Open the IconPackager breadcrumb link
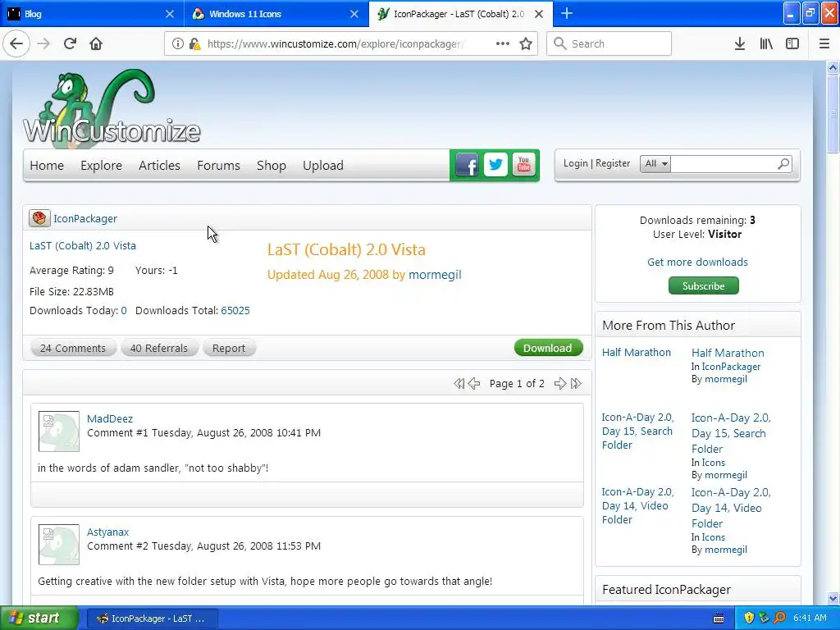The width and height of the screenshot is (840, 630). 85,218
